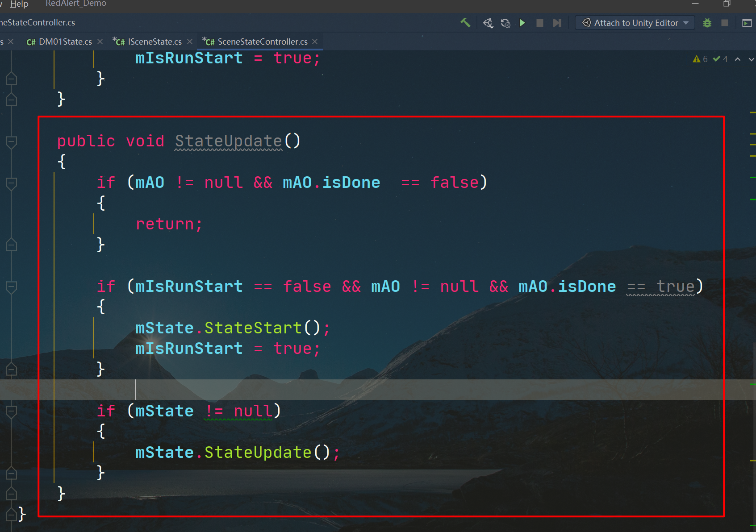
Task: Click the yellow warning count indicator
Action: click(x=700, y=59)
